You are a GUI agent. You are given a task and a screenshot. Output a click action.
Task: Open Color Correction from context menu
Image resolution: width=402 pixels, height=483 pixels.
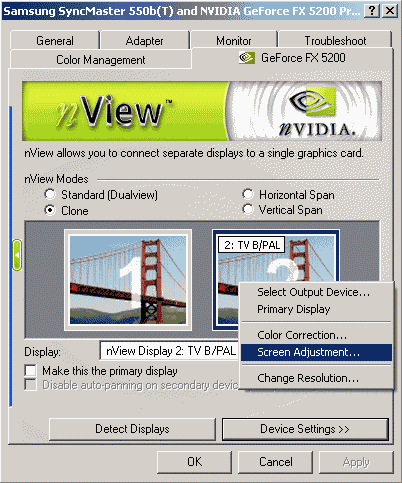pos(316,335)
